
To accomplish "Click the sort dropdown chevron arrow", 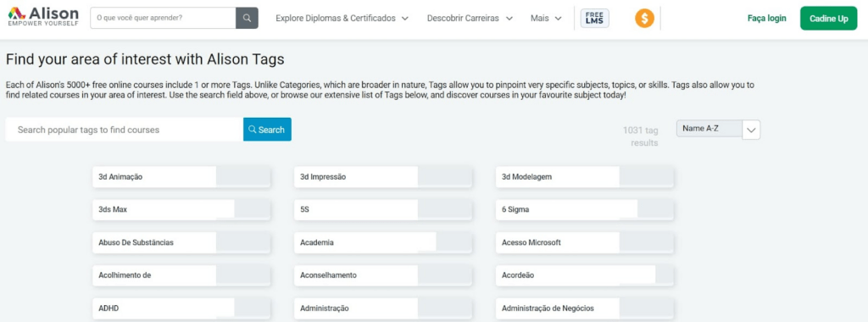I will click(x=751, y=130).
